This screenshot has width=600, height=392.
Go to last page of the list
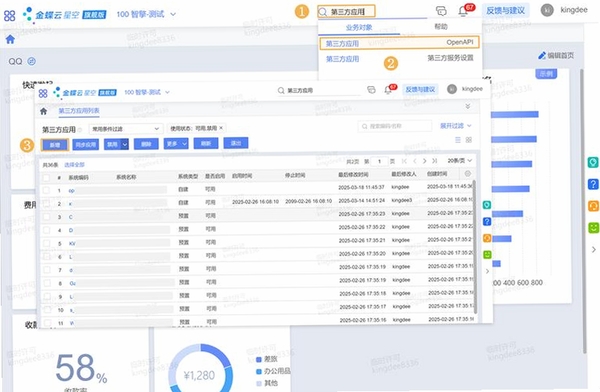point(435,161)
